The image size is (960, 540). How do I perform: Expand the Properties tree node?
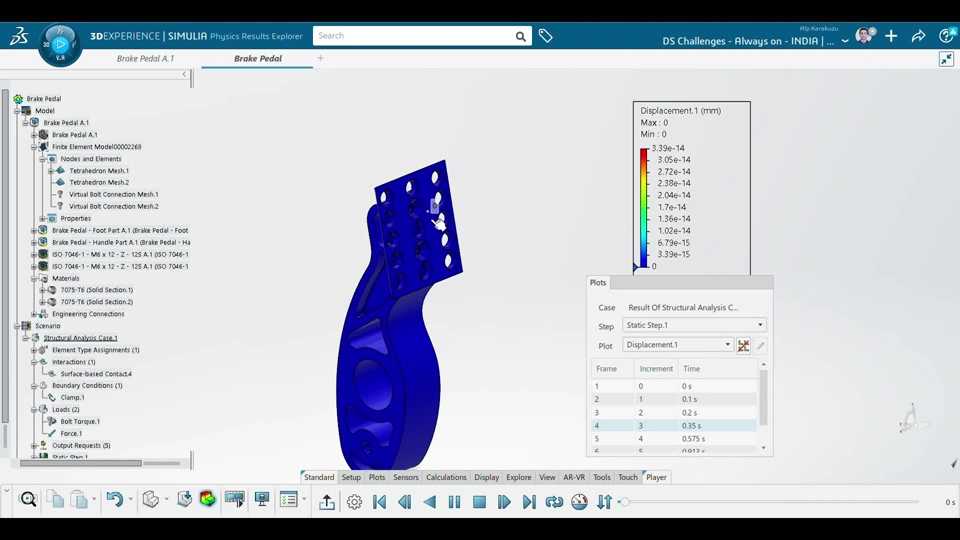(42, 219)
